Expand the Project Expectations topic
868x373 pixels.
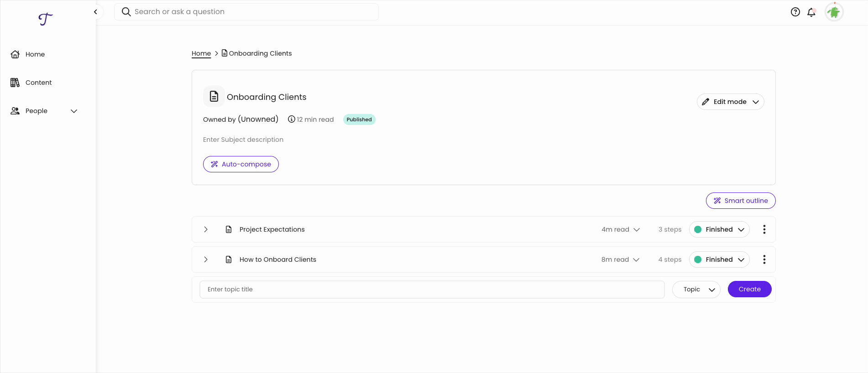pyautogui.click(x=206, y=229)
